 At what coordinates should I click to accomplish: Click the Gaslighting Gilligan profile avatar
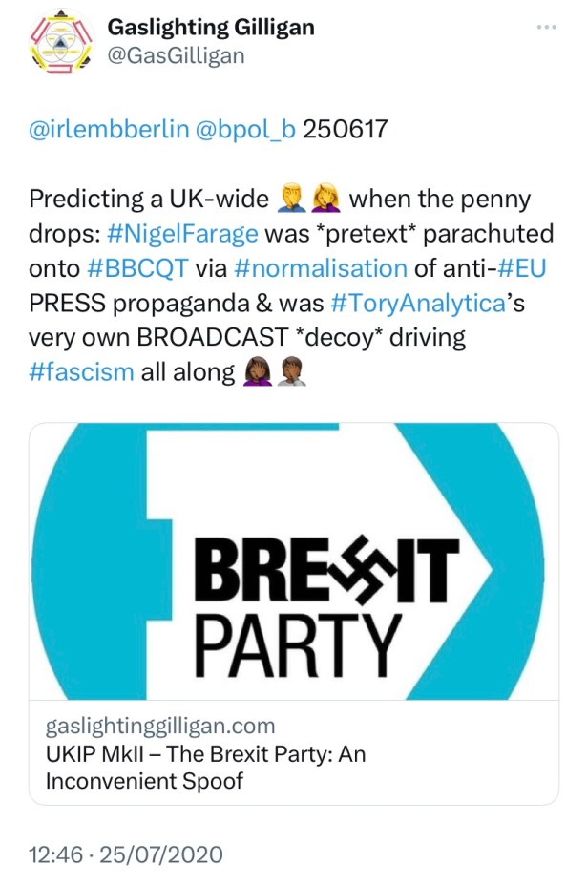pyautogui.click(x=62, y=43)
